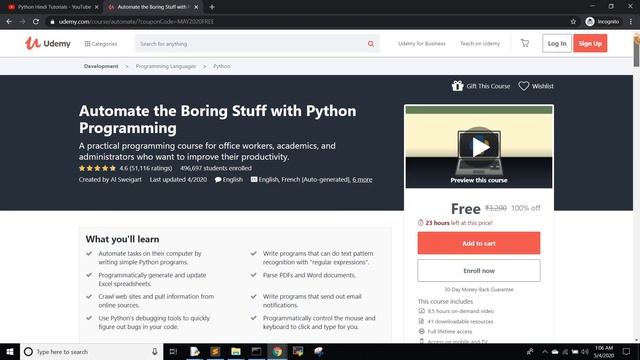
Task: Open Chrome's three-dot menu
Action: point(631,22)
